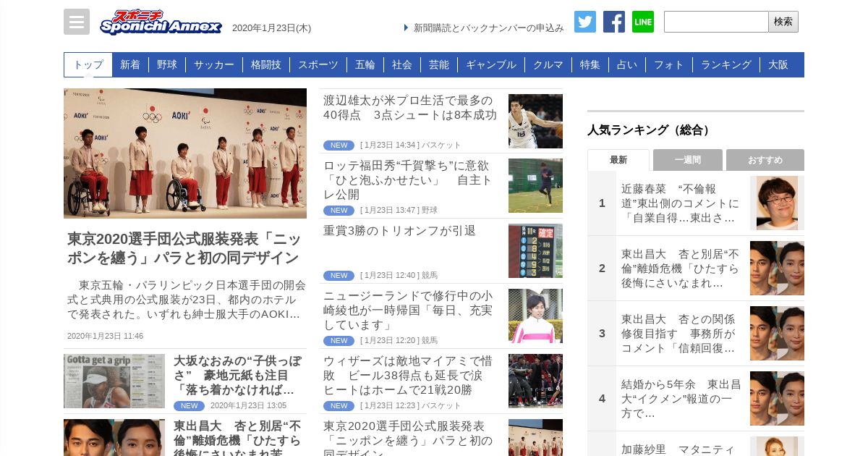The image size is (868, 456).
Task: Open the スポーツ nav item
Action: [318, 64]
